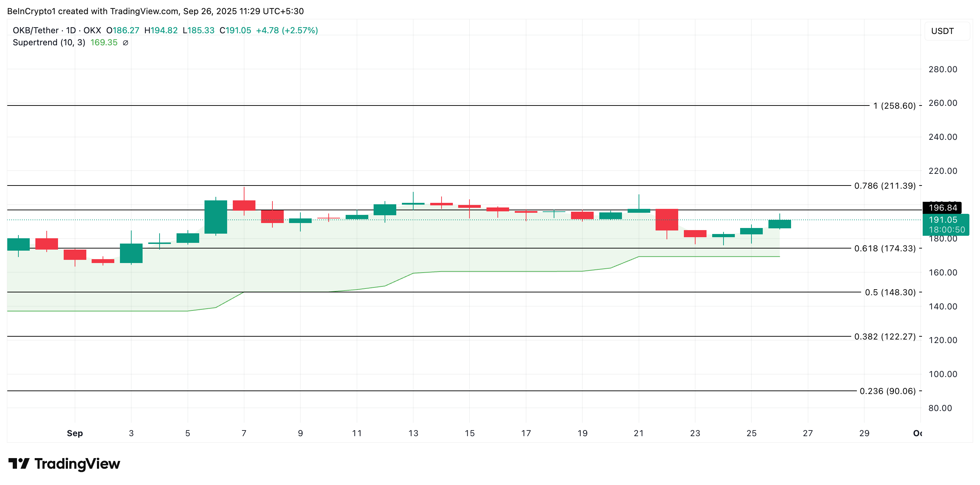Image resolution: width=980 pixels, height=485 pixels.
Task: Click the OKB/Tether symbol title
Action: click(x=35, y=30)
